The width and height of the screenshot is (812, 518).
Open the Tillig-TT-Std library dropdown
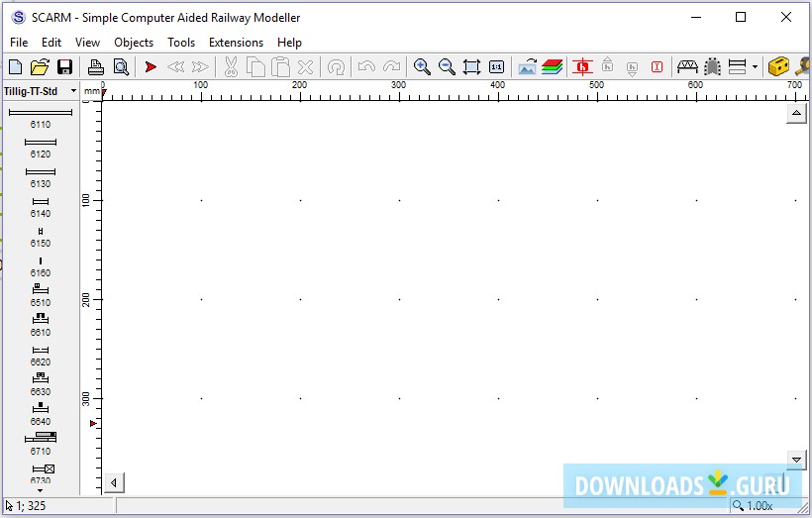(x=73, y=91)
